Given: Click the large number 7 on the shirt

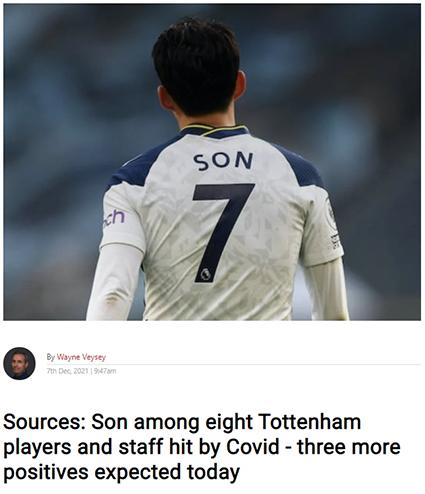Looking at the screenshot, I should tap(223, 232).
